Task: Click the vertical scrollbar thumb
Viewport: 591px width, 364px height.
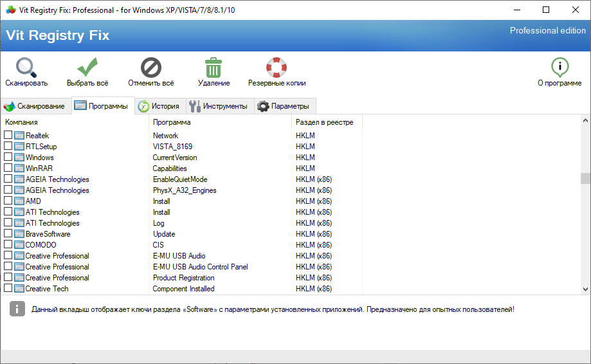Action: pyautogui.click(x=585, y=178)
